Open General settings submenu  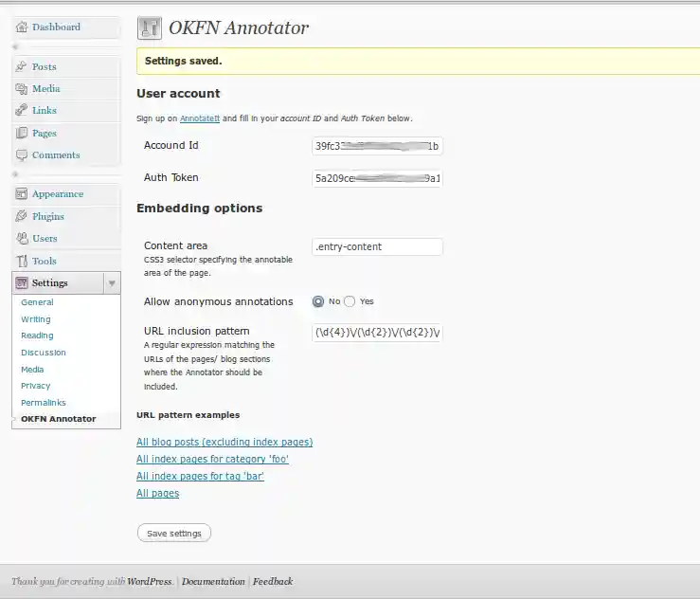click(37, 302)
